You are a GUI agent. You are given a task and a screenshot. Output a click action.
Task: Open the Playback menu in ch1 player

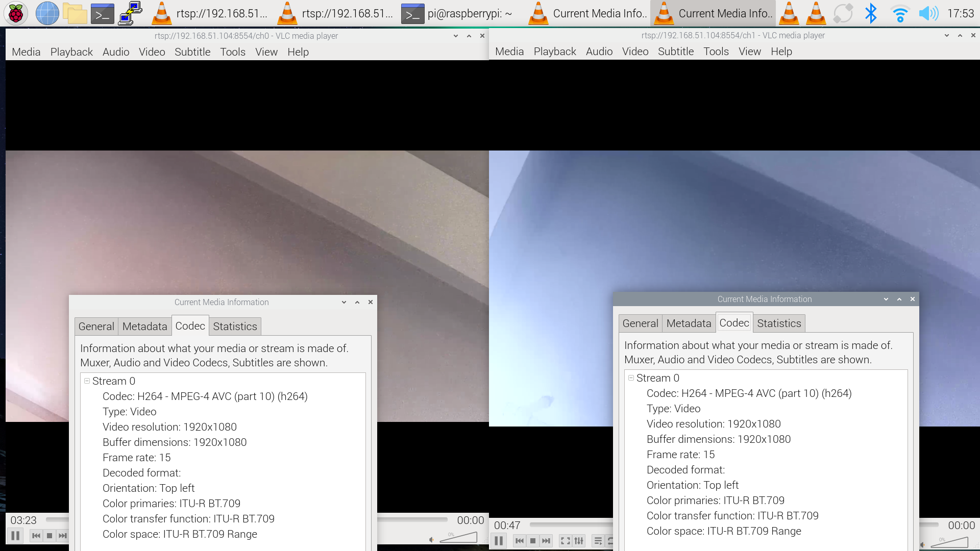click(x=555, y=52)
